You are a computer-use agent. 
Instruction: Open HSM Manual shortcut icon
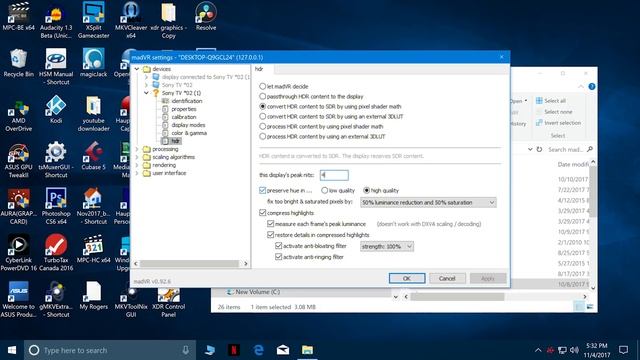coord(56,67)
